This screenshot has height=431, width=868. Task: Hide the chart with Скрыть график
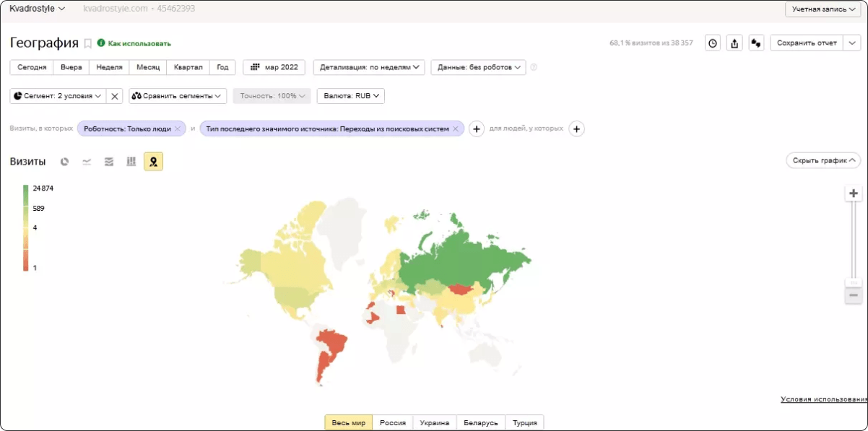coord(823,160)
